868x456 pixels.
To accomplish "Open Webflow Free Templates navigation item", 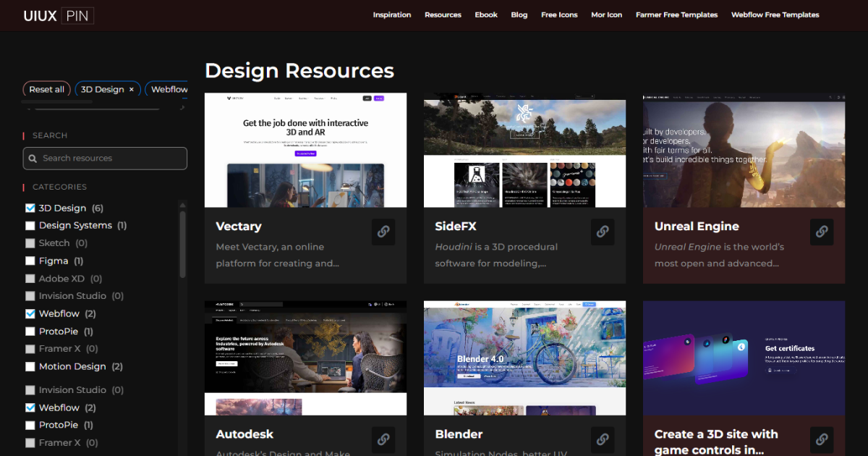I will (775, 14).
